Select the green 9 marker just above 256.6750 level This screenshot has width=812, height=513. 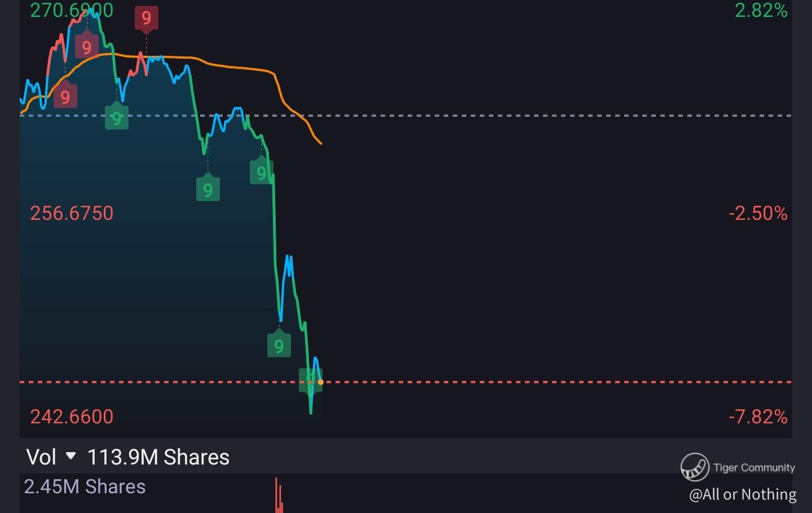pos(208,189)
